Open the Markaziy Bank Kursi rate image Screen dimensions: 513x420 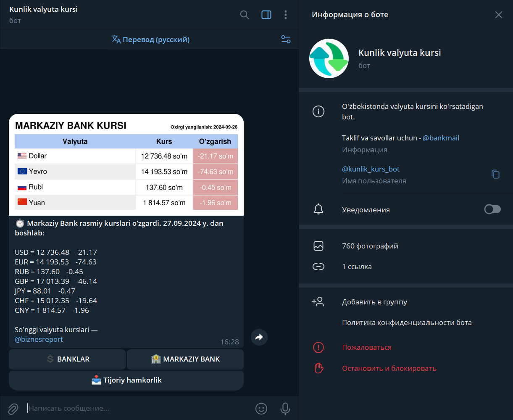coord(126,165)
